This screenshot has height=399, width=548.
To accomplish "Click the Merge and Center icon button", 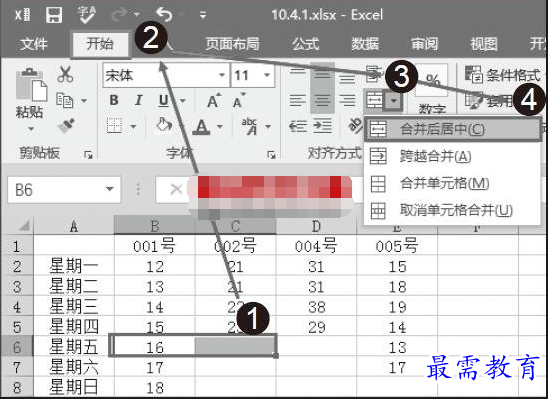I will pyautogui.click(x=374, y=101).
